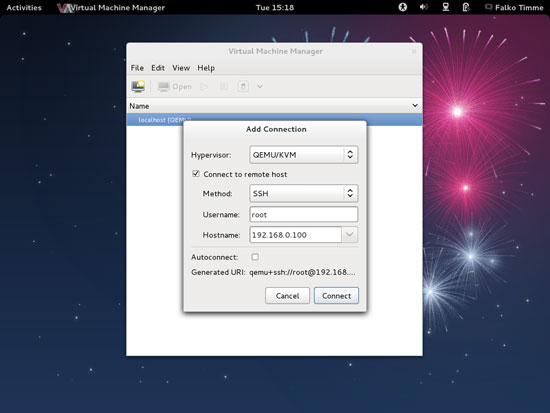The image size is (550, 413).
Task: Click the Connect button
Action: pos(336,296)
